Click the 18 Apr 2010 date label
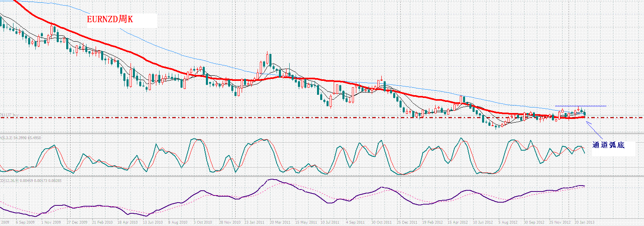 (127, 222)
